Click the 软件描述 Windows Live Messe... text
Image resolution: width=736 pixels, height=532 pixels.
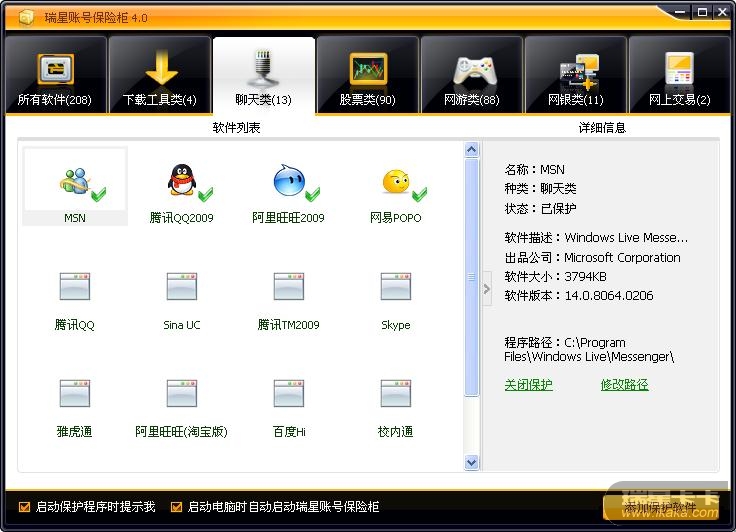click(596, 238)
